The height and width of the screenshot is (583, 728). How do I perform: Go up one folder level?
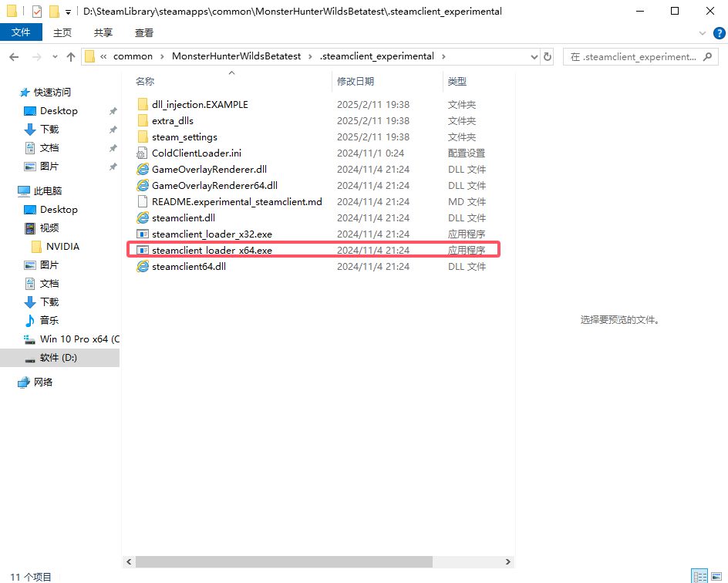[71, 56]
